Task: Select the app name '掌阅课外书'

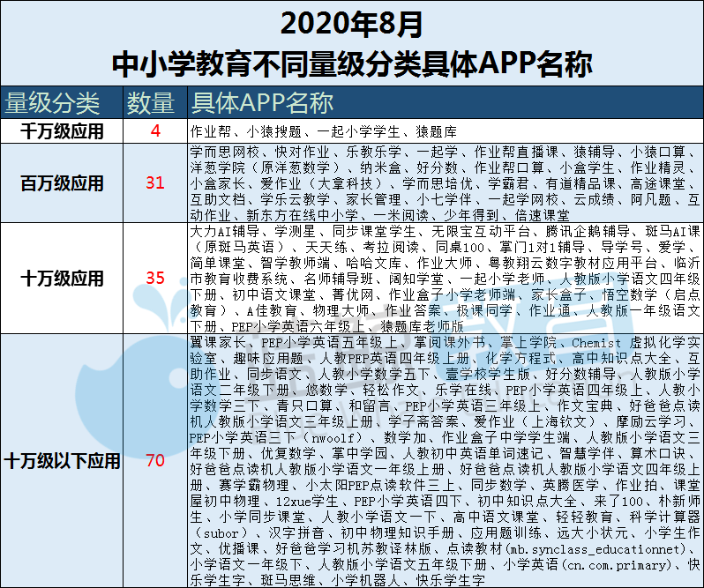Action: 449,343
